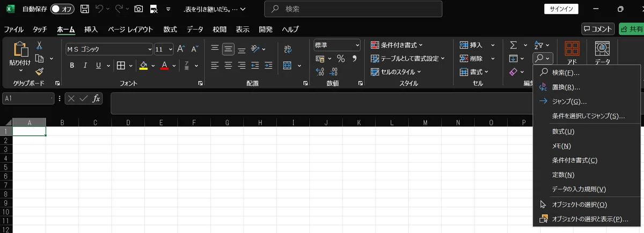Screen dimensions: 644x233
Task: Click the Copy icon in clipboard group
Action: coord(39,58)
